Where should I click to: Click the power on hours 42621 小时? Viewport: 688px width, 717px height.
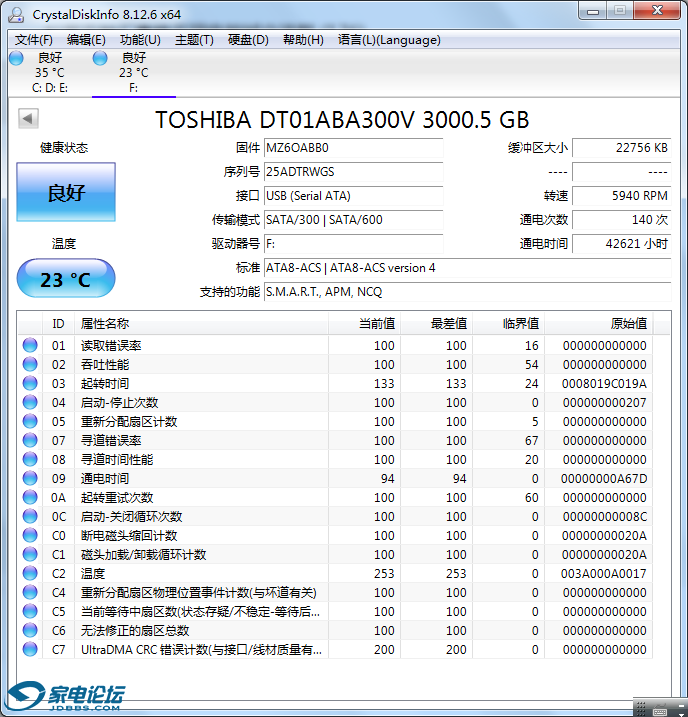[622, 244]
